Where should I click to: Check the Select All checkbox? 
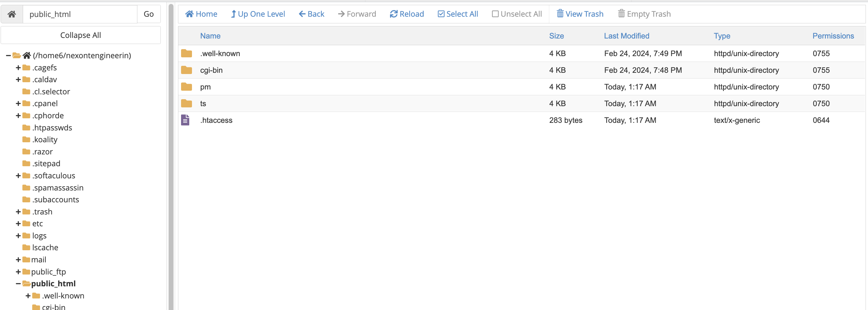click(441, 14)
